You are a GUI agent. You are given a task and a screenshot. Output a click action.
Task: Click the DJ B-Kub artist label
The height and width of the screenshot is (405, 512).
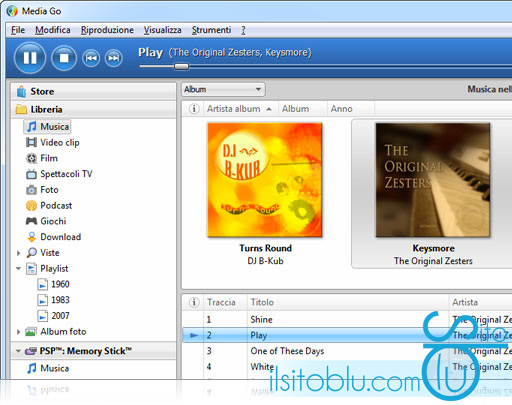point(265,261)
